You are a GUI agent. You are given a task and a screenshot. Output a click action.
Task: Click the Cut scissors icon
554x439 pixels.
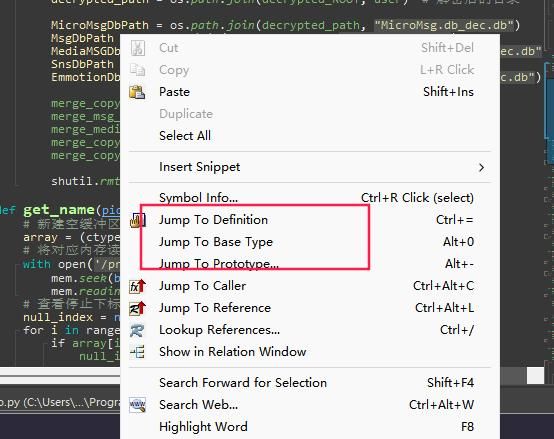[x=138, y=48]
